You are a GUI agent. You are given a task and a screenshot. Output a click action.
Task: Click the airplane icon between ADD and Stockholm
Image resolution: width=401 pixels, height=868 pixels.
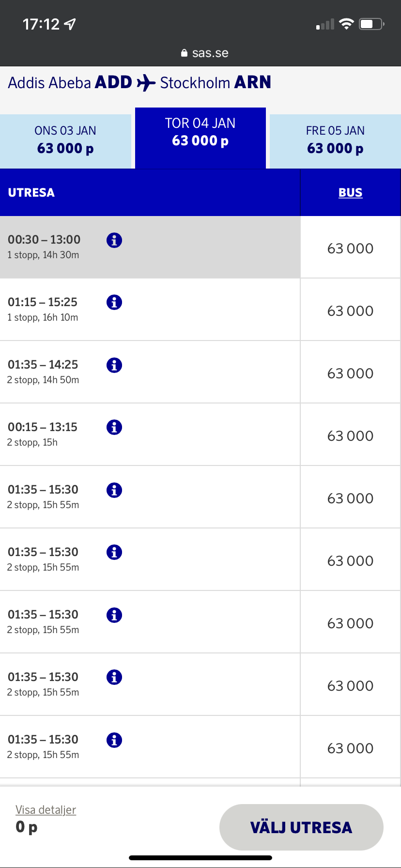pyautogui.click(x=146, y=83)
